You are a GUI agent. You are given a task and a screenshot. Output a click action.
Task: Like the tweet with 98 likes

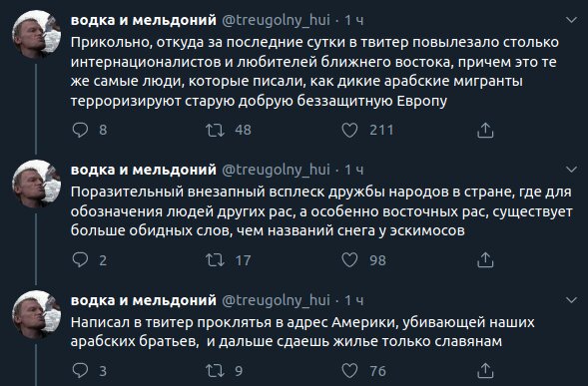[x=349, y=260]
